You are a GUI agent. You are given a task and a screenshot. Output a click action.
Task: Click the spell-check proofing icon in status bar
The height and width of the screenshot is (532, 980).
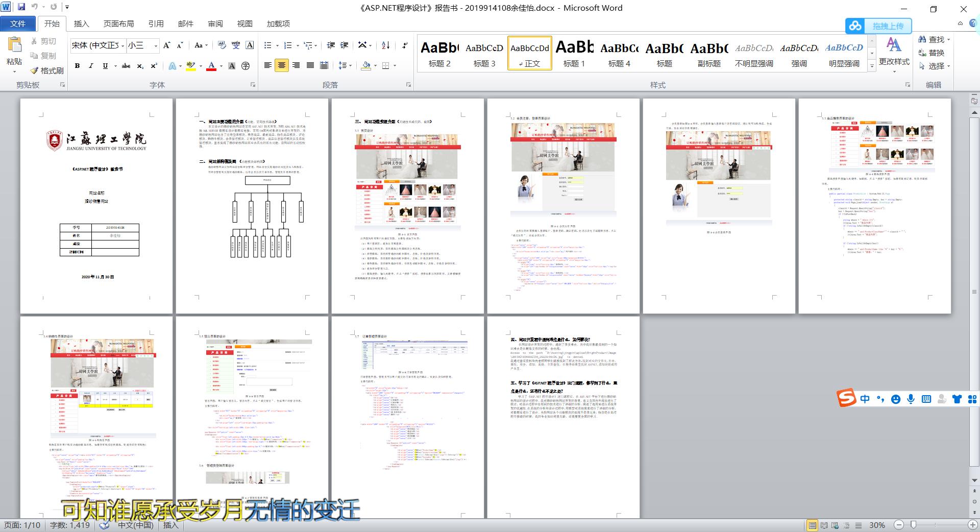[104, 525]
